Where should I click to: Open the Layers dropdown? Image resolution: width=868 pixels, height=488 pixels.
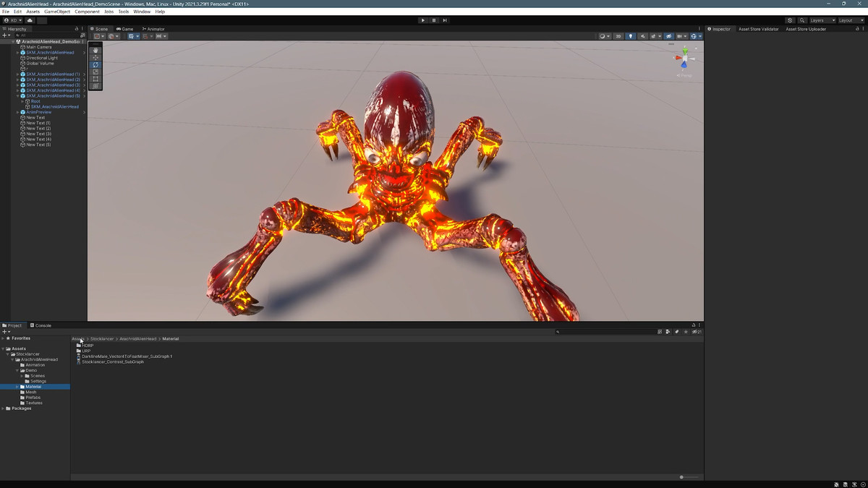click(x=821, y=20)
